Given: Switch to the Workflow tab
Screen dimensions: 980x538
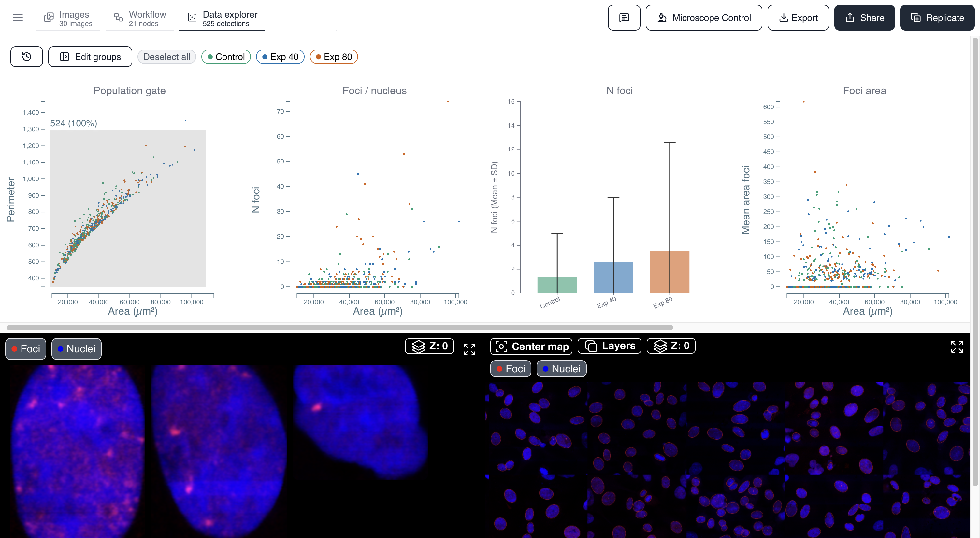Looking at the screenshot, I should pyautogui.click(x=140, y=18).
